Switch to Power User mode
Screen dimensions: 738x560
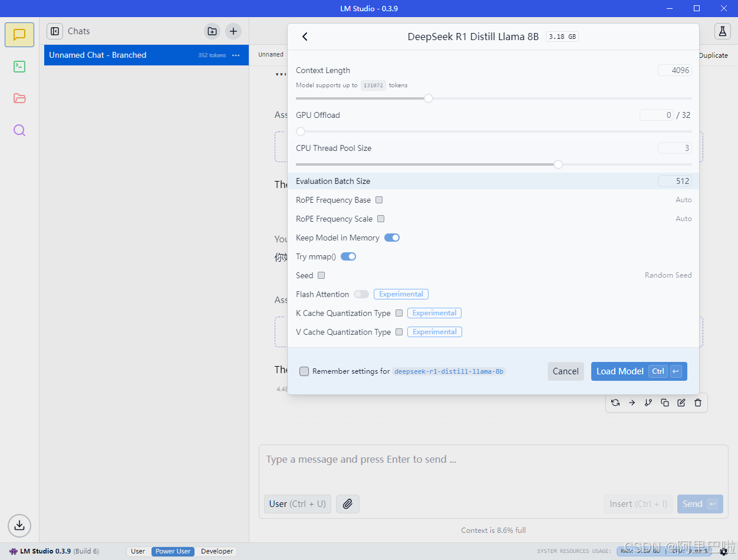173,552
